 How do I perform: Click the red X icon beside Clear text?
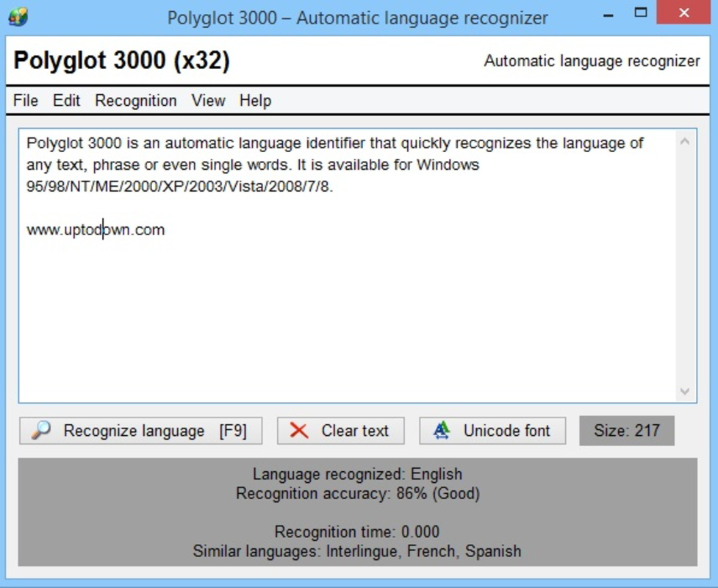(x=299, y=431)
